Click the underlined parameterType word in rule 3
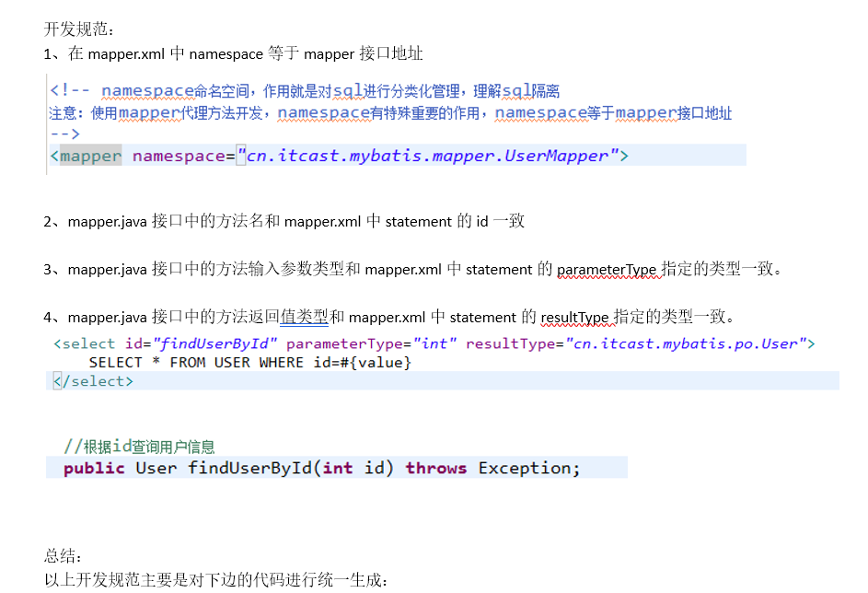The width and height of the screenshot is (868, 593). pyautogui.click(x=607, y=270)
